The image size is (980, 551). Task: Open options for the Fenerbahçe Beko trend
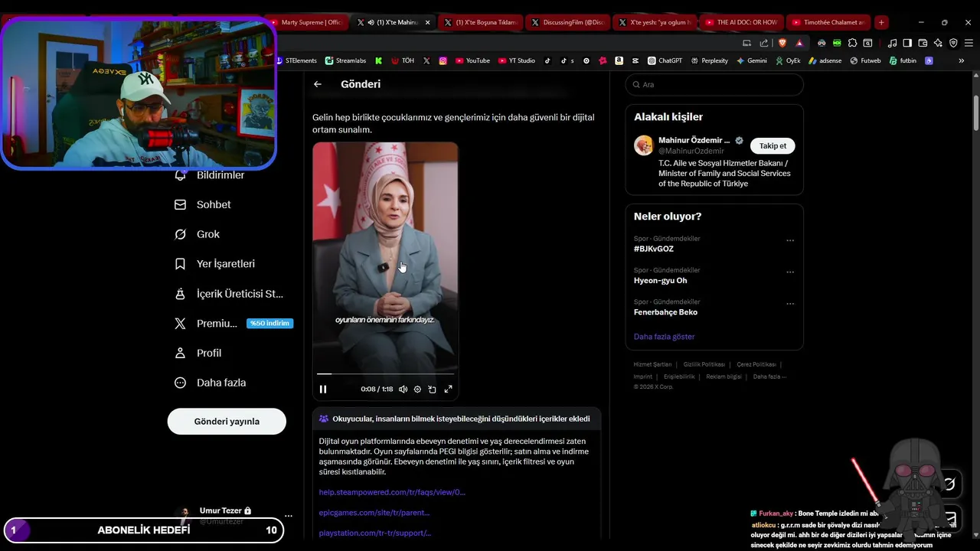[790, 304]
